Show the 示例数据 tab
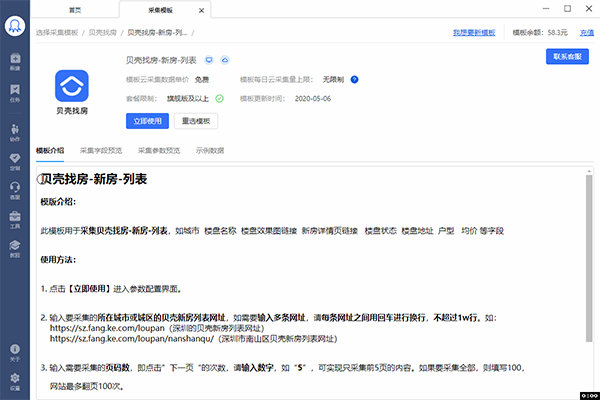600x400 pixels. click(x=210, y=151)
